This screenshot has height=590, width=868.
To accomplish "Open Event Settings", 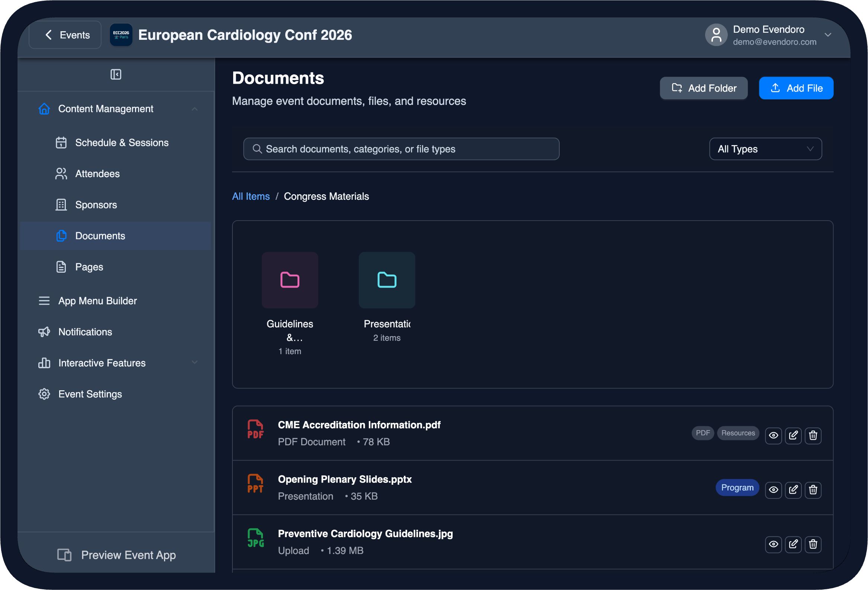I will click(116, 394).
